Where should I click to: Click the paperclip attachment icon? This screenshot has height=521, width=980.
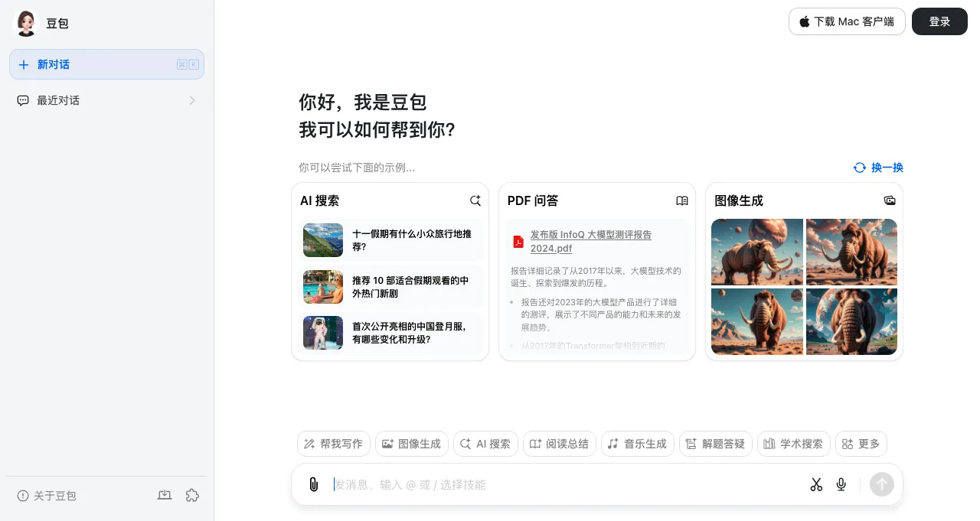(313, 484)
